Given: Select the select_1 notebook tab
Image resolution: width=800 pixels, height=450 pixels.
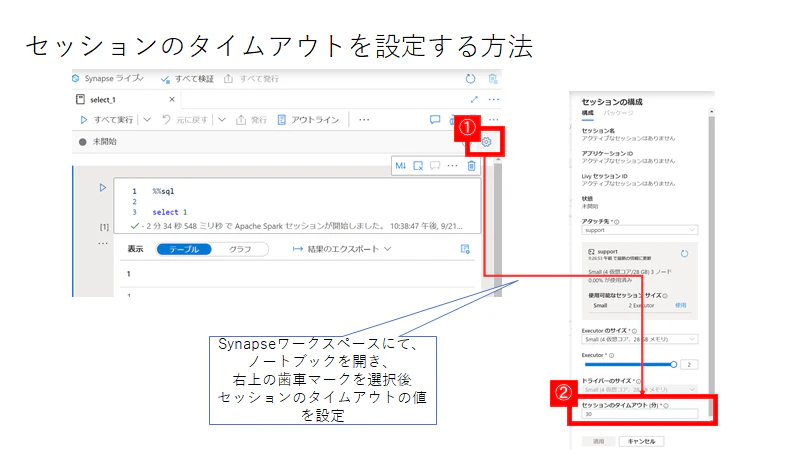Looking at the screenshot, I should (x=126, y=99).
